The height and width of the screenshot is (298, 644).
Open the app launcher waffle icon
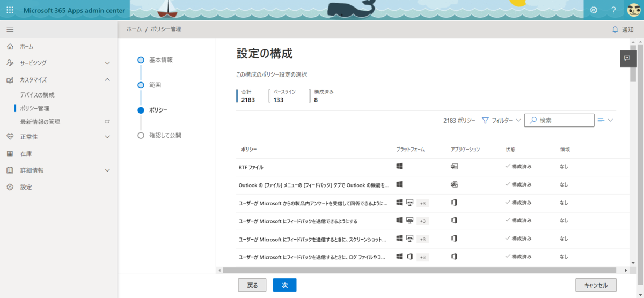click(x=10, y=10)
